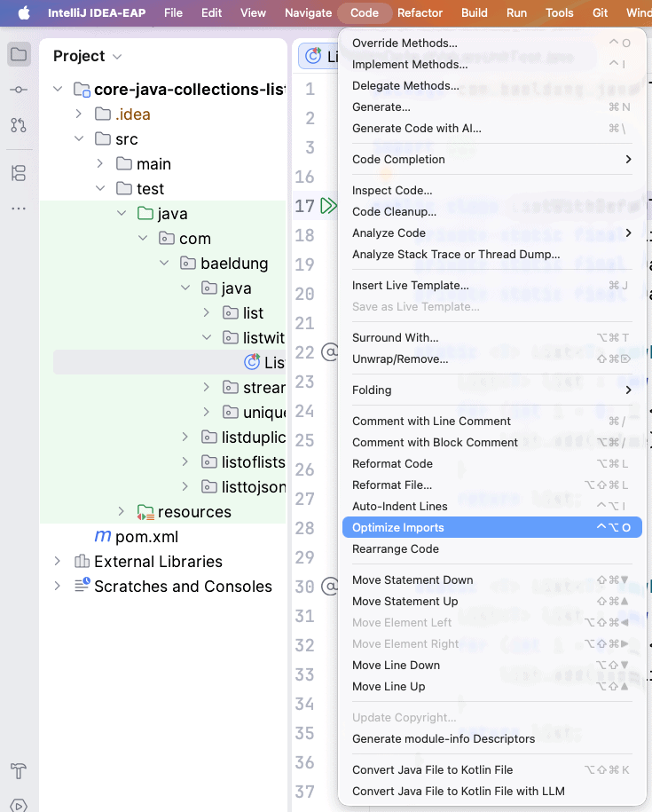Screen dimensions: 652x812
Task: Open the Build tool window hammer icon
Action: pyautogui.click(x=19, y=772)
